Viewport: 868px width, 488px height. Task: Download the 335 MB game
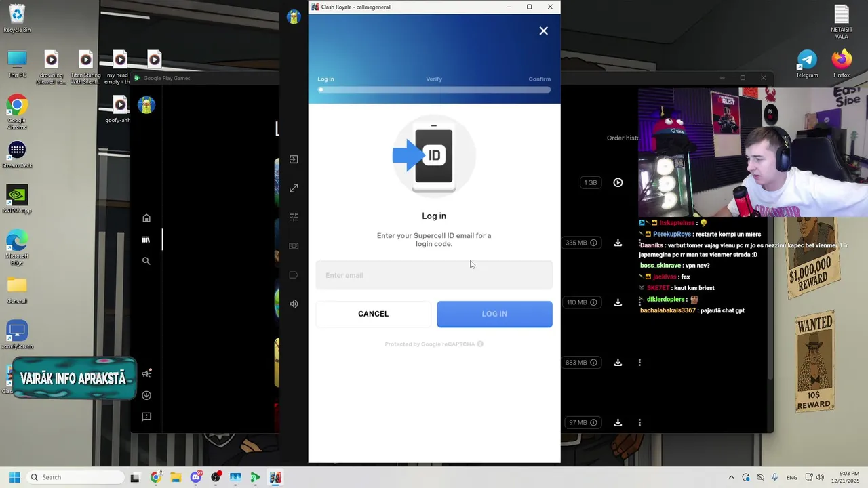[x=618, y=243]
